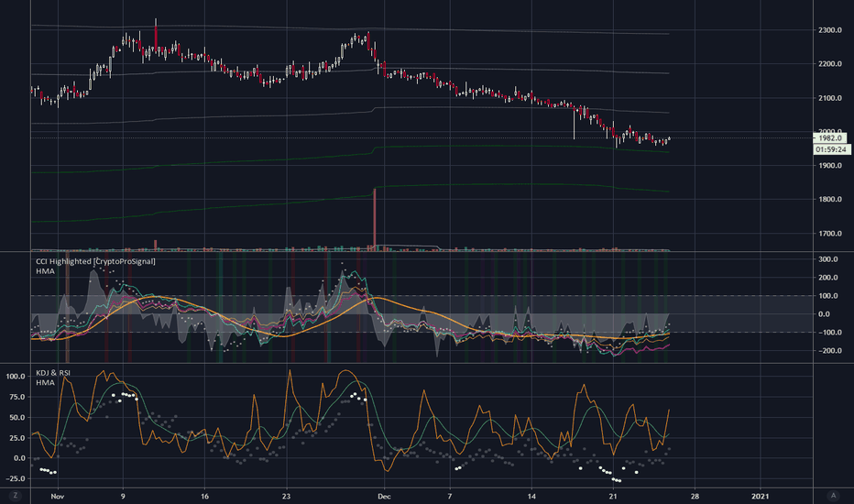Select the KDJ & RSI indicator label
The width and height of the screenshot is (854, 504).
[x=53, y=373]
